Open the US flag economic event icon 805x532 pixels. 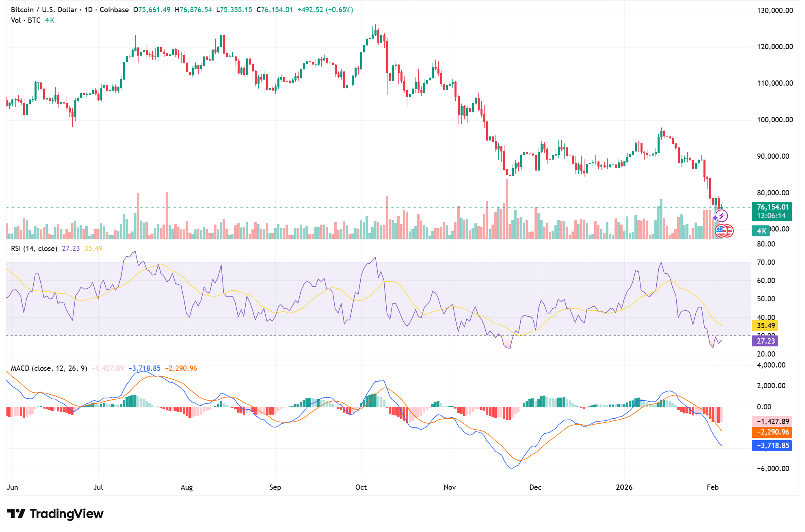(x=721, y=231)
